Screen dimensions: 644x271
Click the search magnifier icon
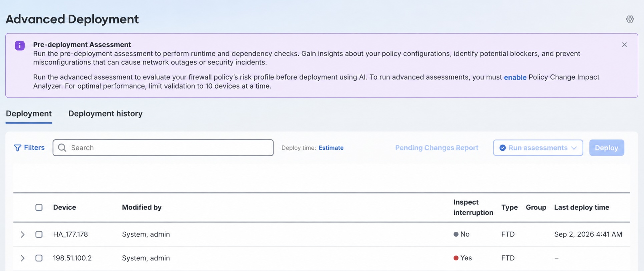pyautogui.click(x=62, y=147)
